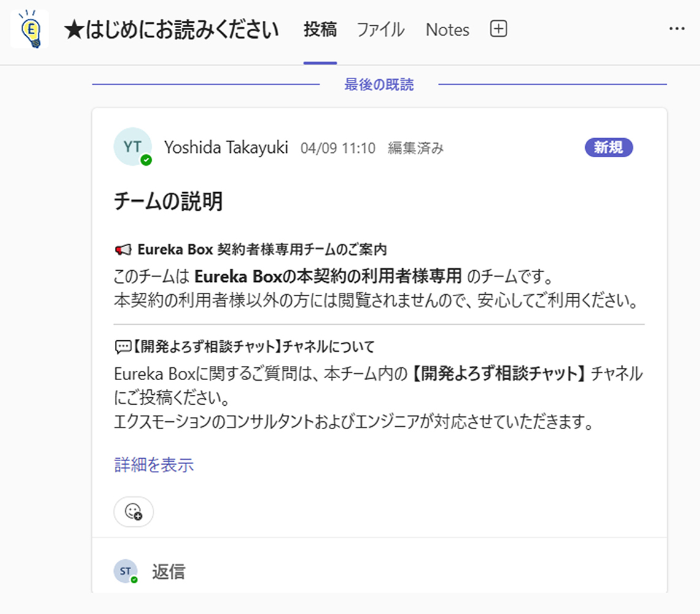Open the more options ellipsis menu
The height and width of the screenshot is (614, 700).
(x=677, y=29)
